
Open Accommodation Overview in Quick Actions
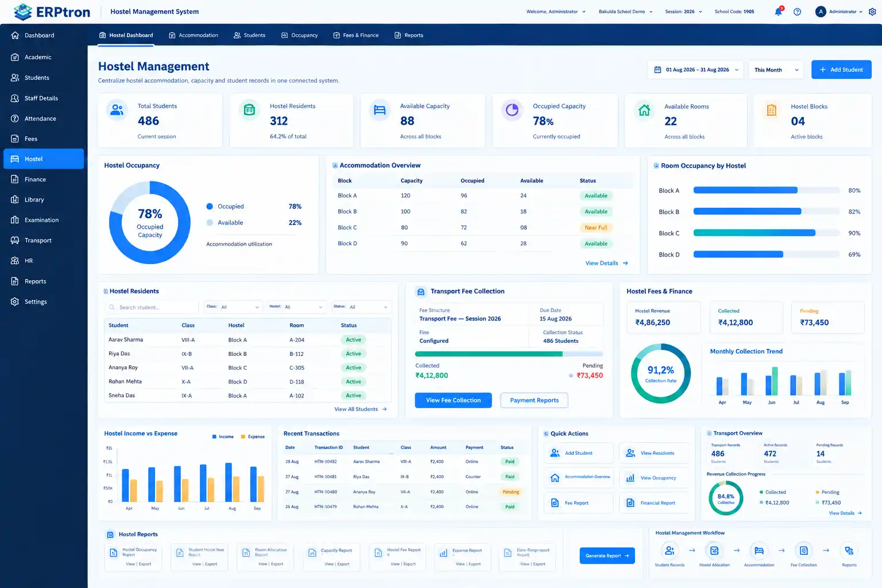point(578,478)
